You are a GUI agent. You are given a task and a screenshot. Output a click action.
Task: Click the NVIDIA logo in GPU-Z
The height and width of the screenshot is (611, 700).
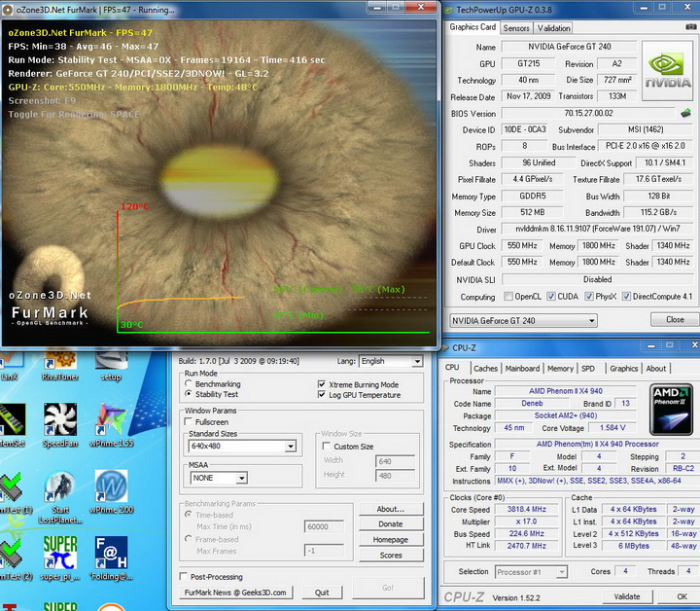click(x=667, y=71)
